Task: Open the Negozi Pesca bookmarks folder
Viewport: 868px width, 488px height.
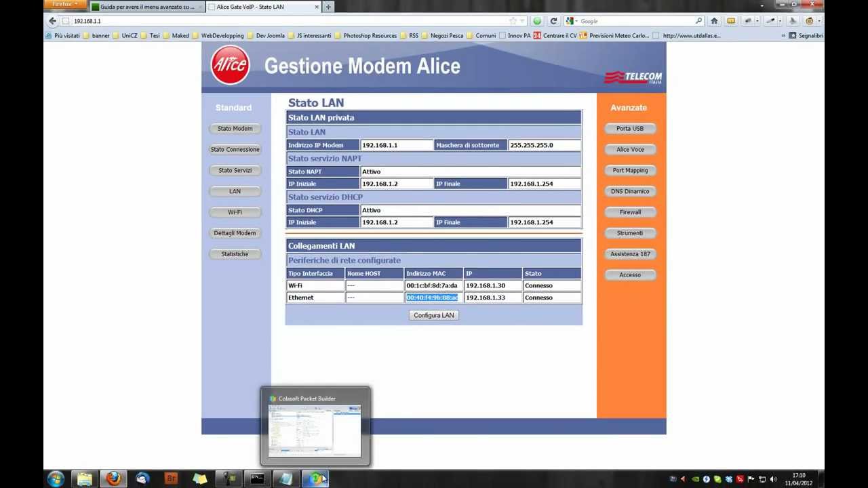Action: 442,35
